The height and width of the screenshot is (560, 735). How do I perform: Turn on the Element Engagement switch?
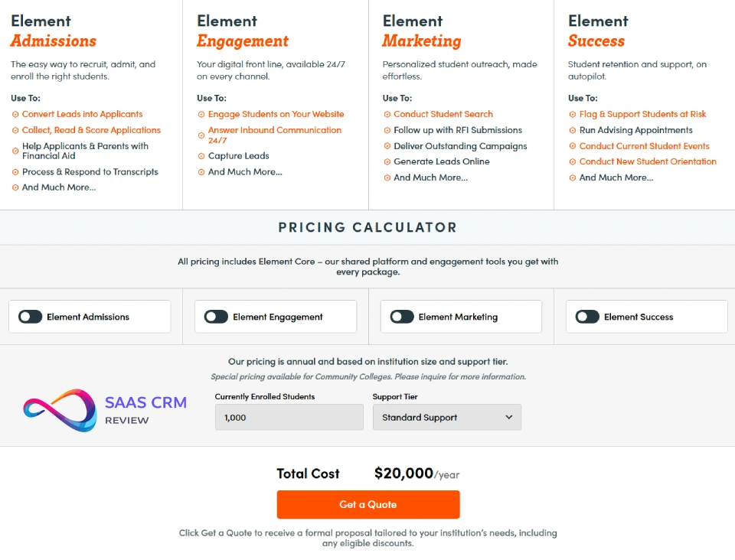(x=216, y=317)
